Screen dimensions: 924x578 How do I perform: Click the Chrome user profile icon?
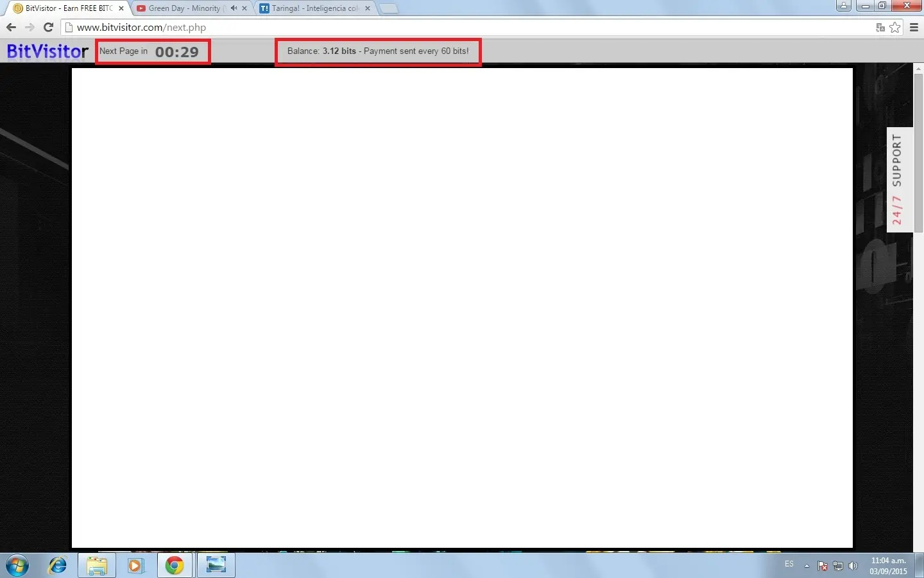pyautogui.click(x=844, y=6)
